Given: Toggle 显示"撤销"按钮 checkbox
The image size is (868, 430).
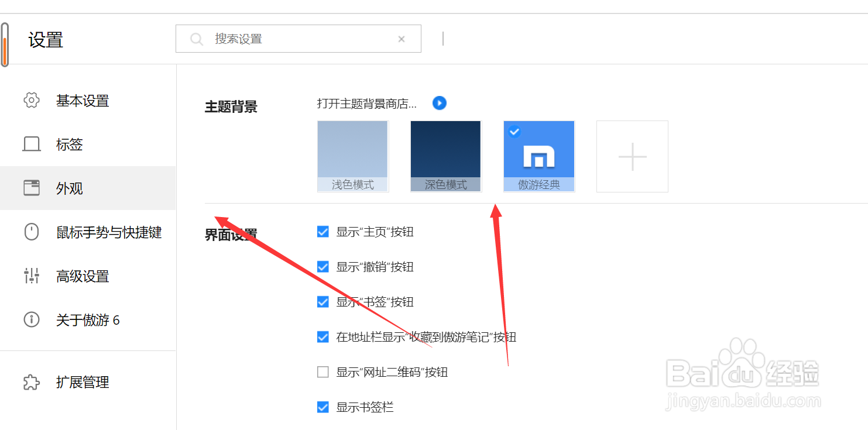Looking at the screenshot, I should pos(323,267).
